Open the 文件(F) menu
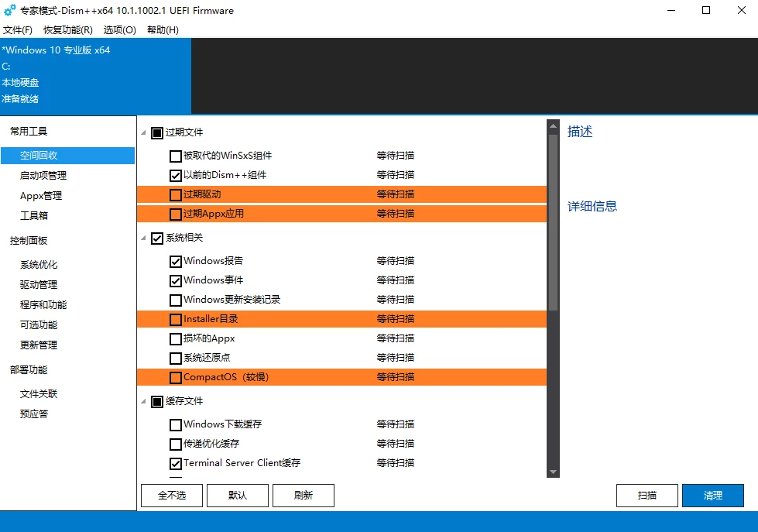Image resolution: width=758 pixels, height=532 pixels. coord(18,30)
